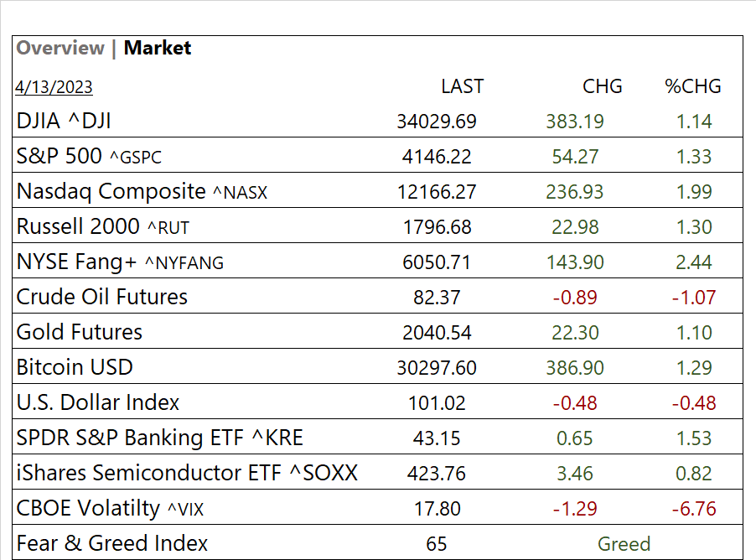Click the CHG column header
The image size is (756, 560).
point(603,86)
